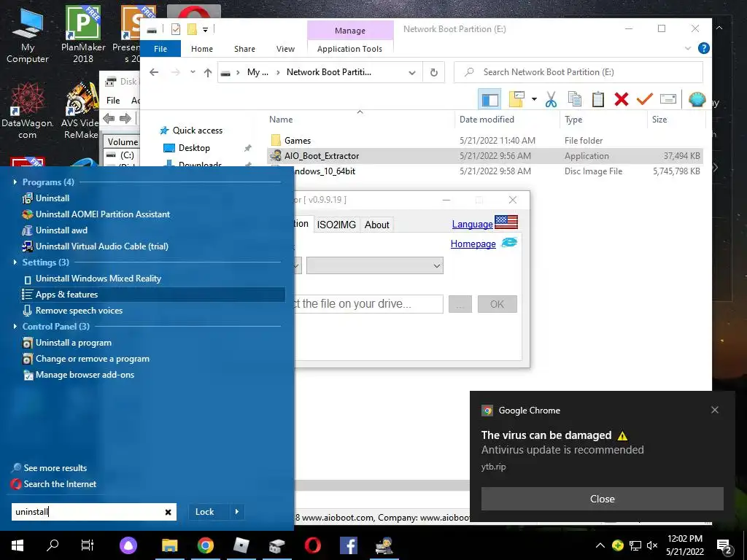Open Facebook icon in the taskbar
Image resolution: width=747 pixels, height=560 pixels.
349,545
